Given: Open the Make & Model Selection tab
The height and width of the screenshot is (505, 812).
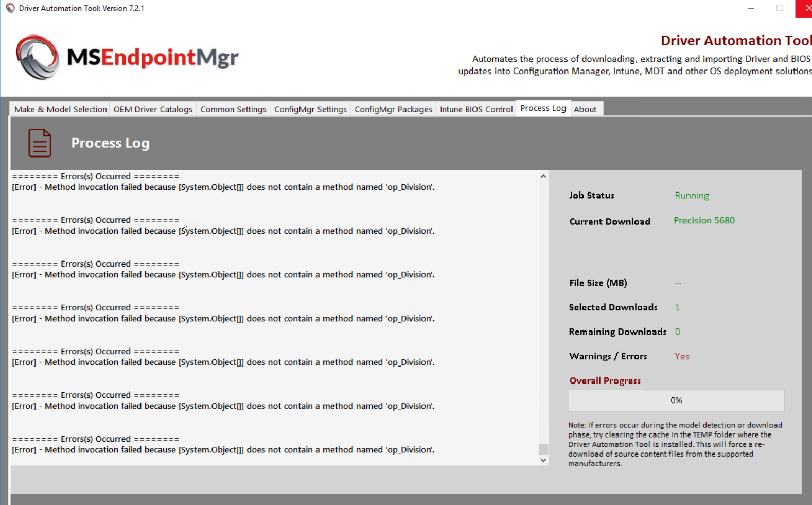Looking at the screenshot, I should pyautogui.click(x=60, y=109).
